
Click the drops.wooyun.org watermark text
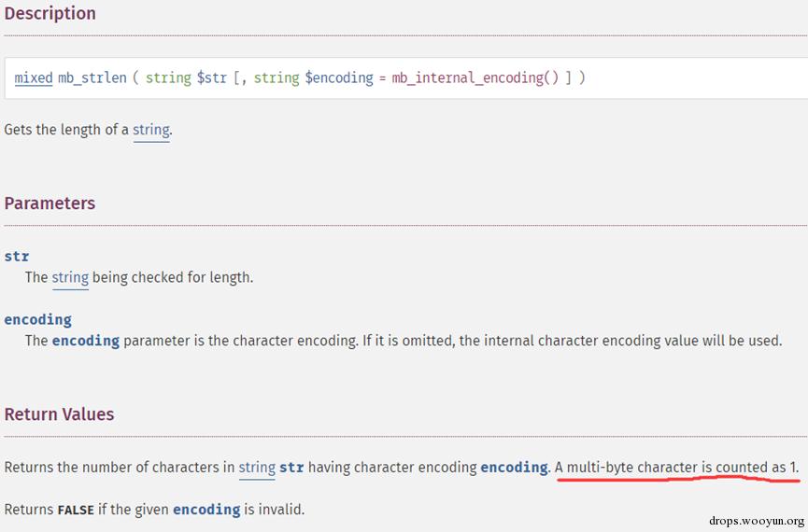click(x=757, y=520)
